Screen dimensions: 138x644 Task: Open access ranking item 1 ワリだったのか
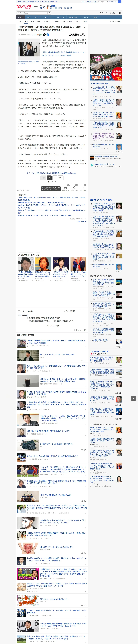tap(104, 90)
